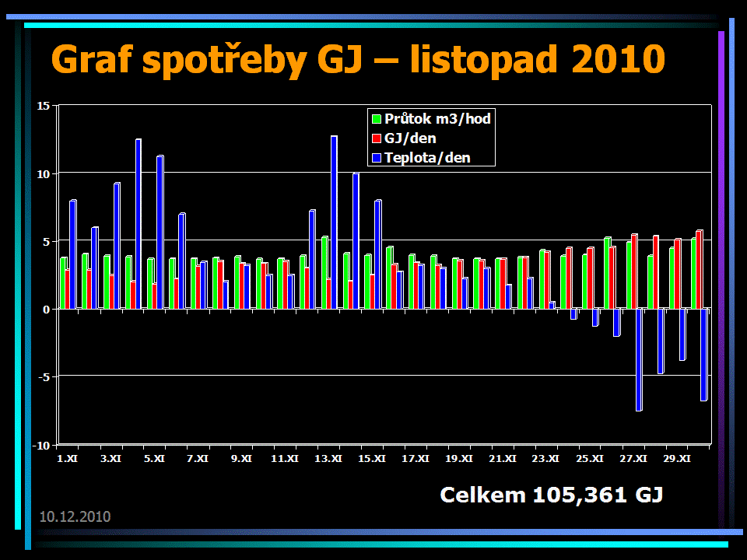Select the 29.XI x-axis date label

point(677,459)
